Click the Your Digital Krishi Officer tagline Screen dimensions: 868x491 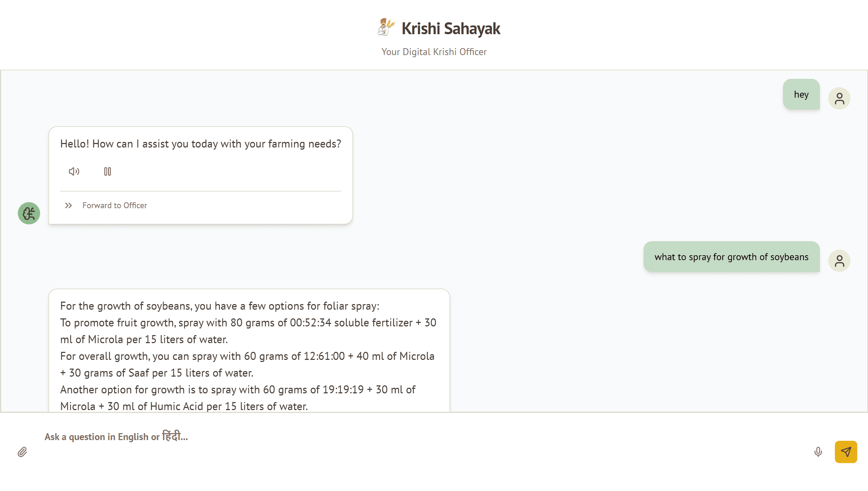point(434,52)
